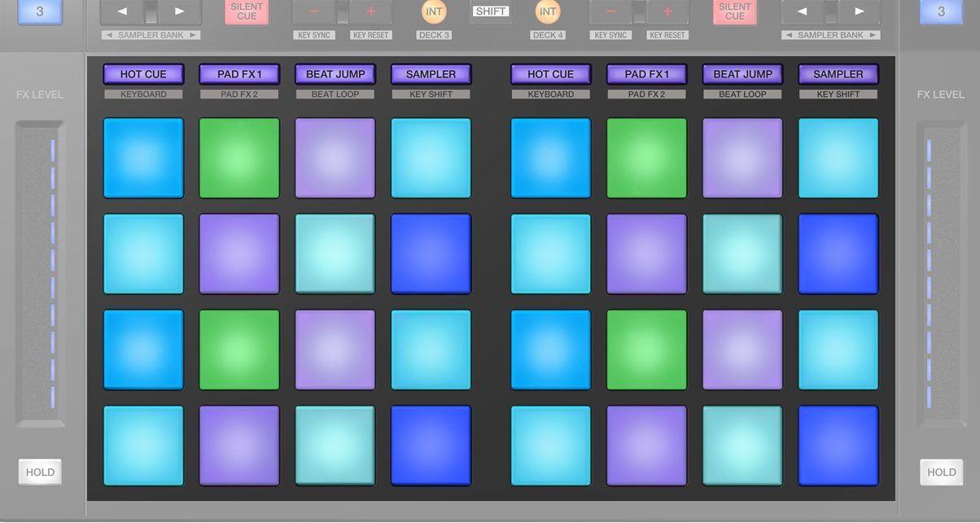
Task: Switch left deck to HOT CUE mode
Action: pos(143,74)
